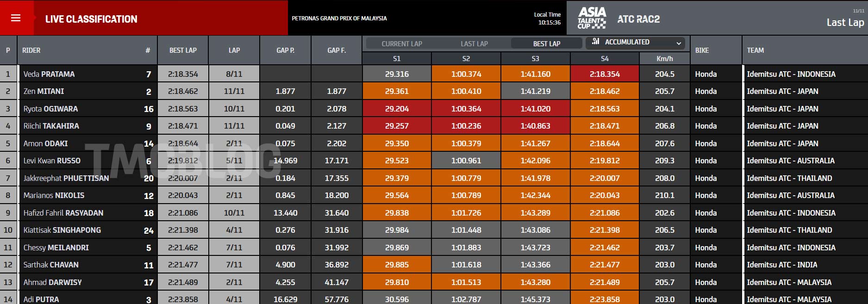Click the LIVE CLASSIFICATION title
This screenshot has height=304, width=868.
(91, 19)
